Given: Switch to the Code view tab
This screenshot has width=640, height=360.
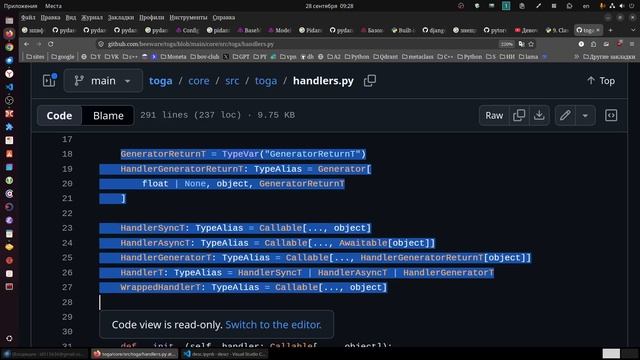Looking at the screenshot, I should tap(59, 116).
